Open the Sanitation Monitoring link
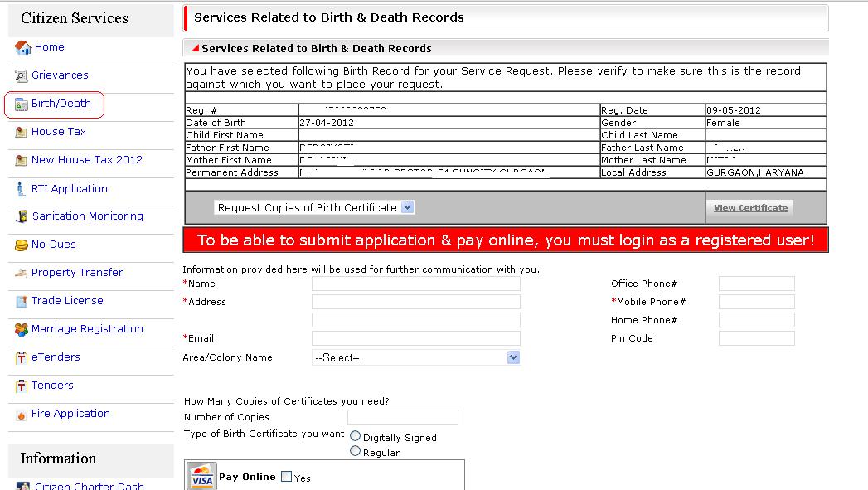 coord(88,216)
